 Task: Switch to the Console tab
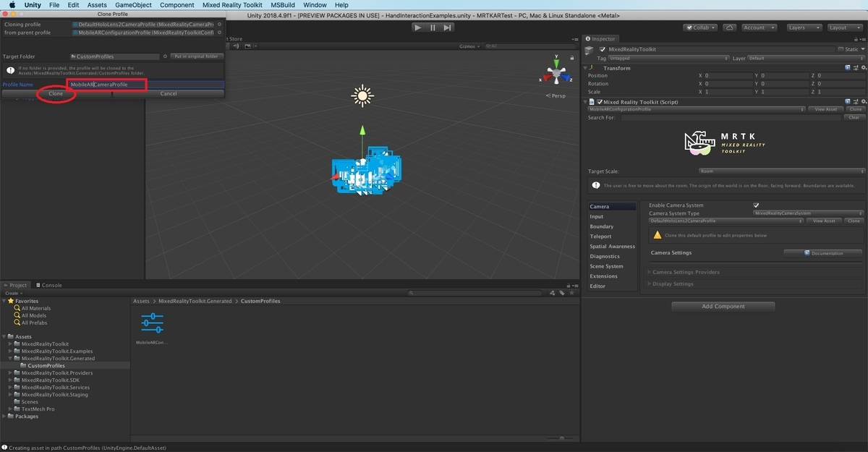point(48,285)
